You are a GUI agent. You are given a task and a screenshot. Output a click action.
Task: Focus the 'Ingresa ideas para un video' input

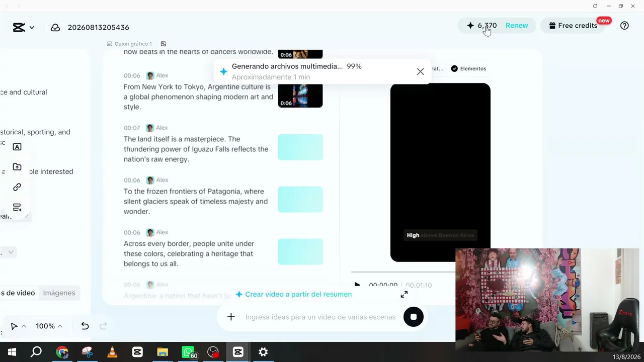320,317
